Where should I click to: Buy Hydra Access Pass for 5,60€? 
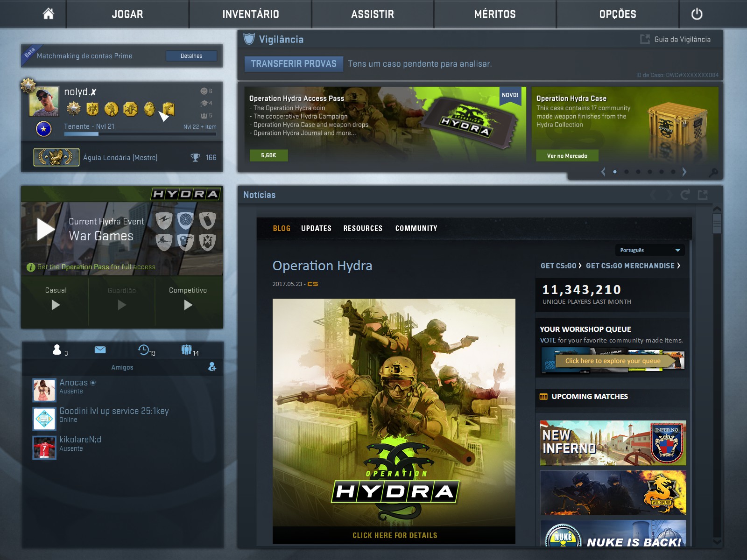pyautogui.click(x=268, y=155)
